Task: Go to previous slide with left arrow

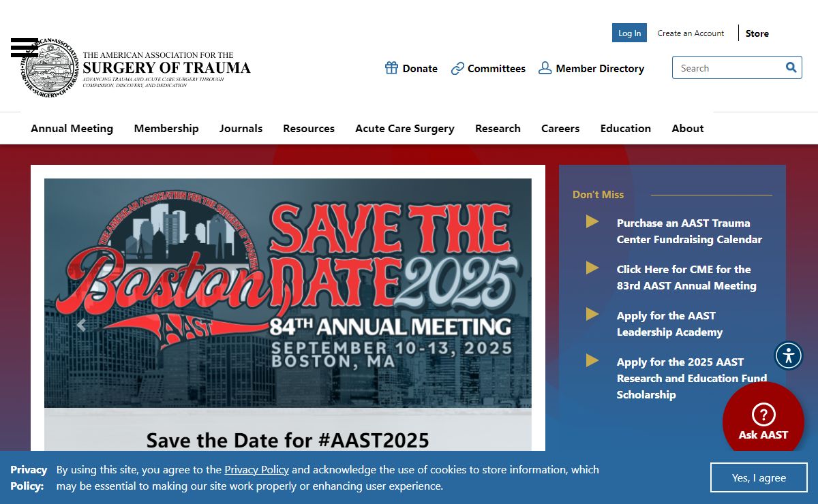Action: point(82,326)
